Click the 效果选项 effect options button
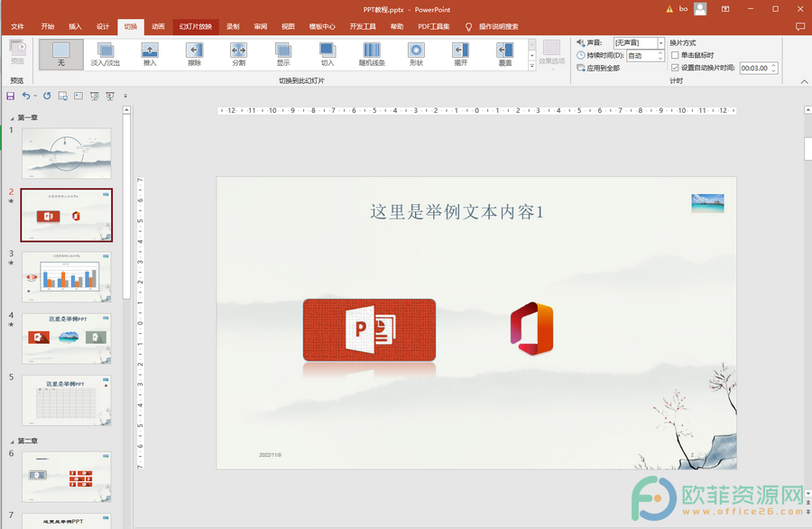The image size is (812, 529). tap(551, 54)
